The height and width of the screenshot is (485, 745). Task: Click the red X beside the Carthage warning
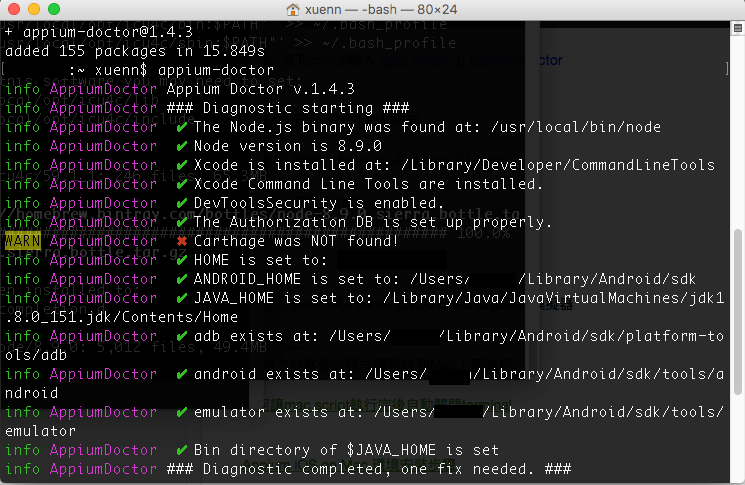coord(181,241)
